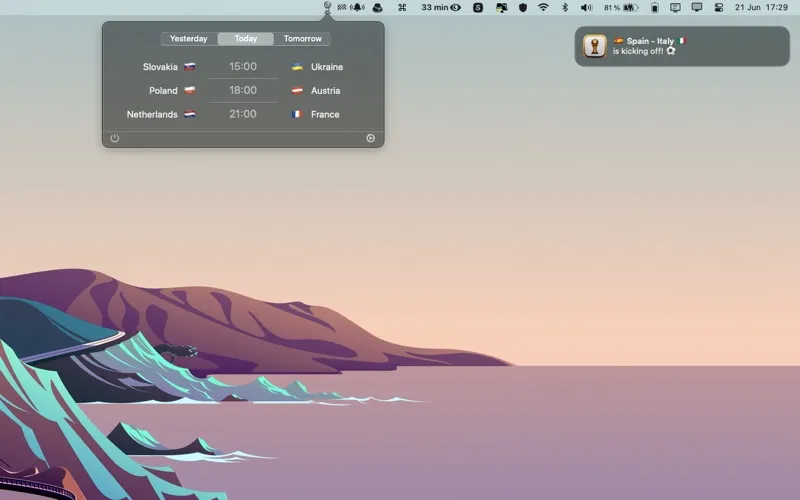Click the 18:00 kickoff time
Screen dimensions: 800x500
point(243,90)
